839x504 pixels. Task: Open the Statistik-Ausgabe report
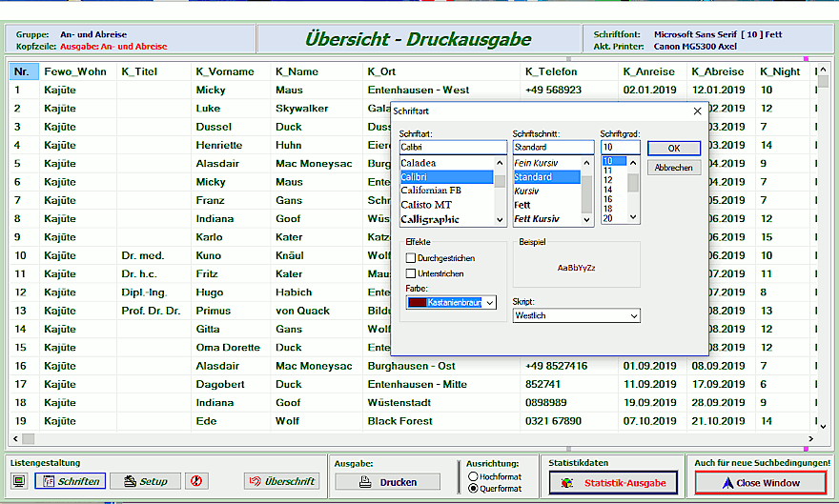tap(614, 483)
